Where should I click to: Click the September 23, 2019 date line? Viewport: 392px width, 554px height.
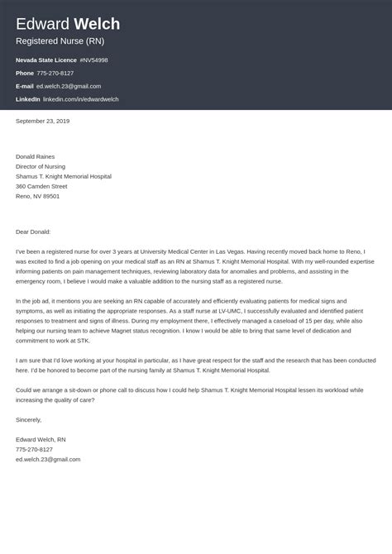click(x=43, y=121)
